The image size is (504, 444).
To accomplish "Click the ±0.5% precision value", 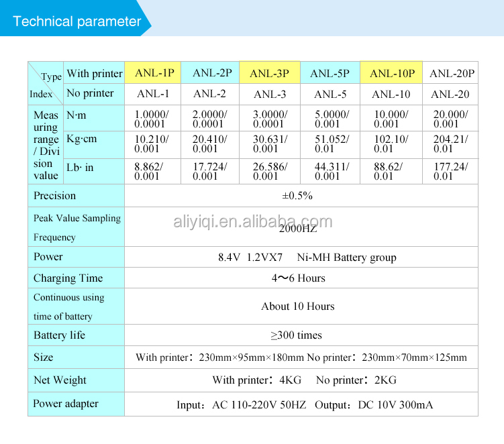I will pos(297,196).
